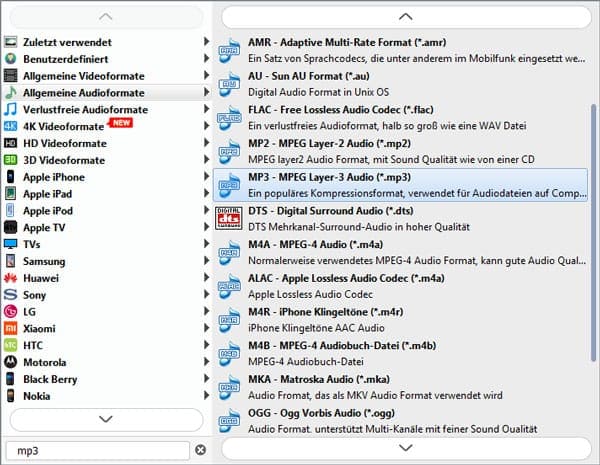Open the HD Videoformate category
Image resolution: width=600 pixels, height=465 pixels.
(x=107, y=143)
